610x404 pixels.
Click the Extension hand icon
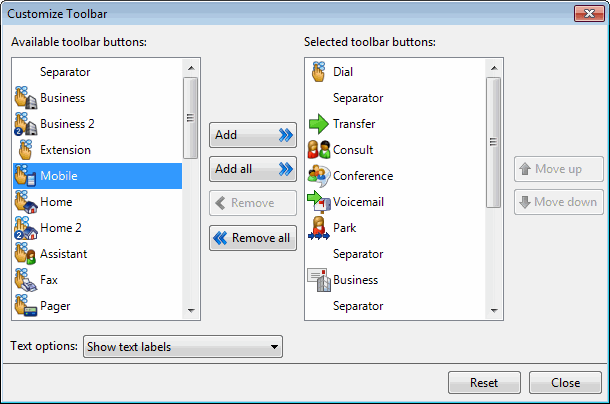26,150
